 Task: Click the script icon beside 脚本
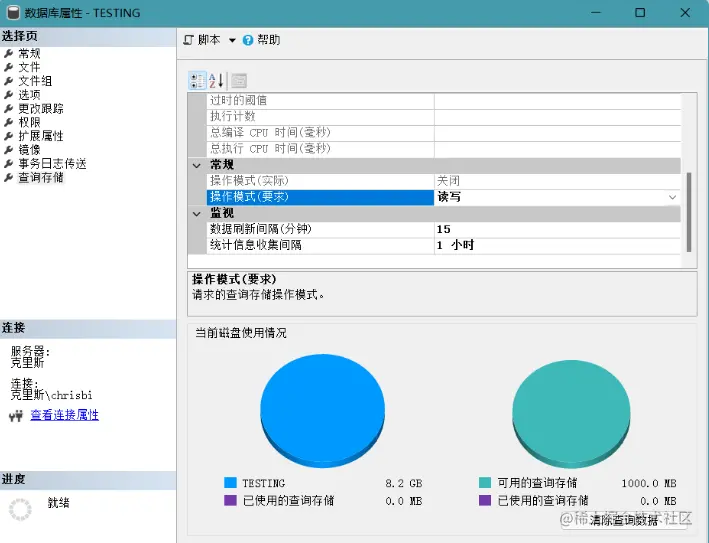click(188, 40)
